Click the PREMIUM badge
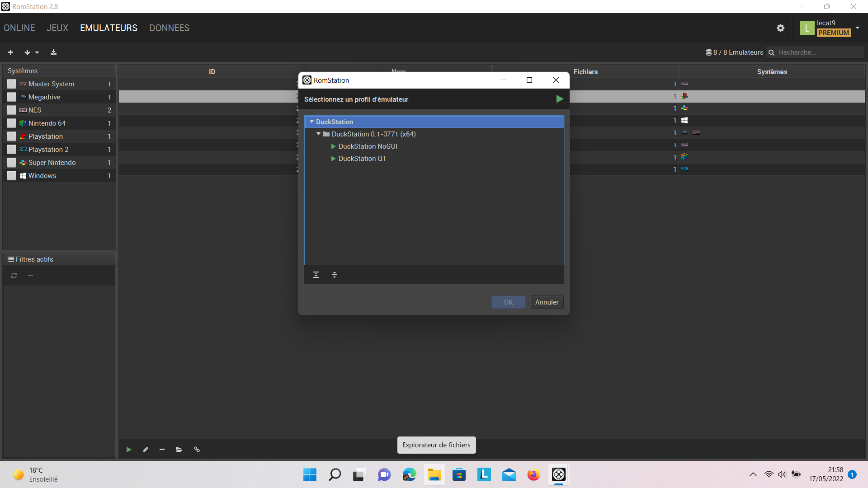 (x=834, y=33)
